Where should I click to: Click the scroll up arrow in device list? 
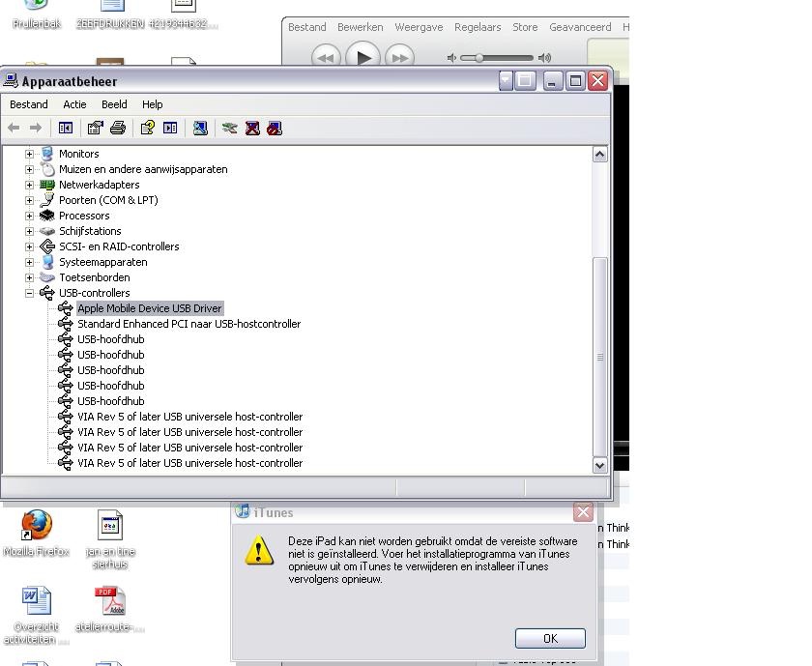[x=599, y=155]
